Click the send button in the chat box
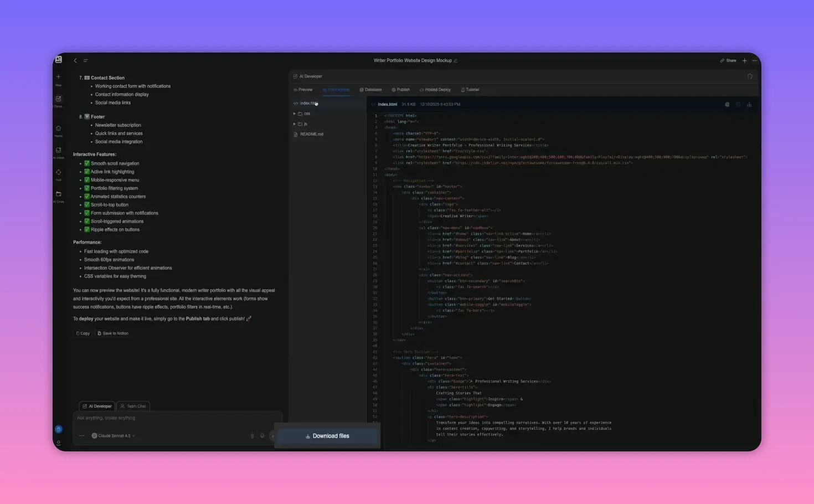Screen dimensions: 814x504 (x=272, y=436)
